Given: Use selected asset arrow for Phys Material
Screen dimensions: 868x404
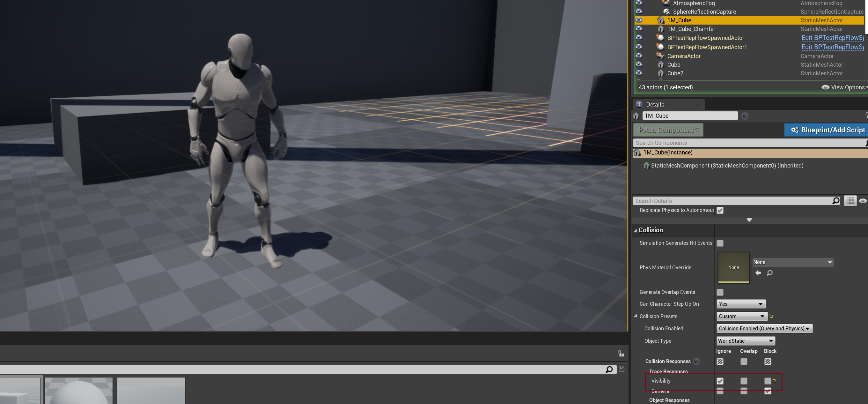Looking at the screenshot, I should [758, 273].
